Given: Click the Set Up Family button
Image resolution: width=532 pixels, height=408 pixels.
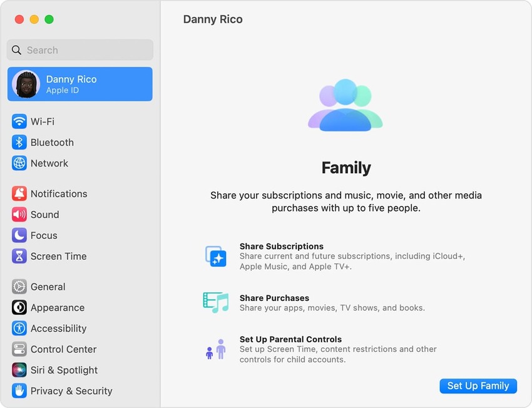Looking at the screenshot, I should (478, 385).
